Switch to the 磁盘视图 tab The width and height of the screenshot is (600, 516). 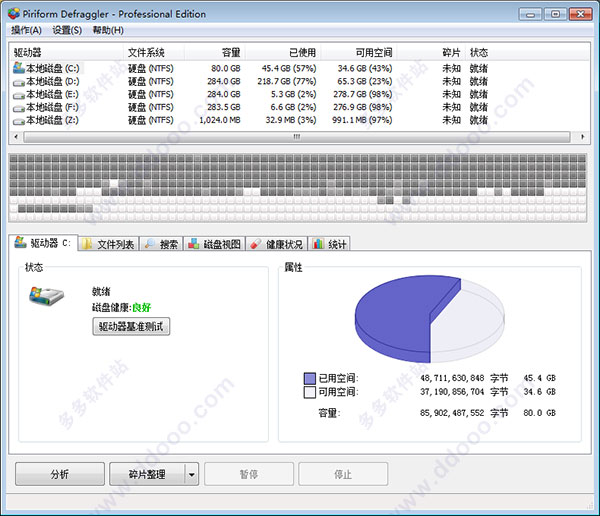click(x=214, y=244)
